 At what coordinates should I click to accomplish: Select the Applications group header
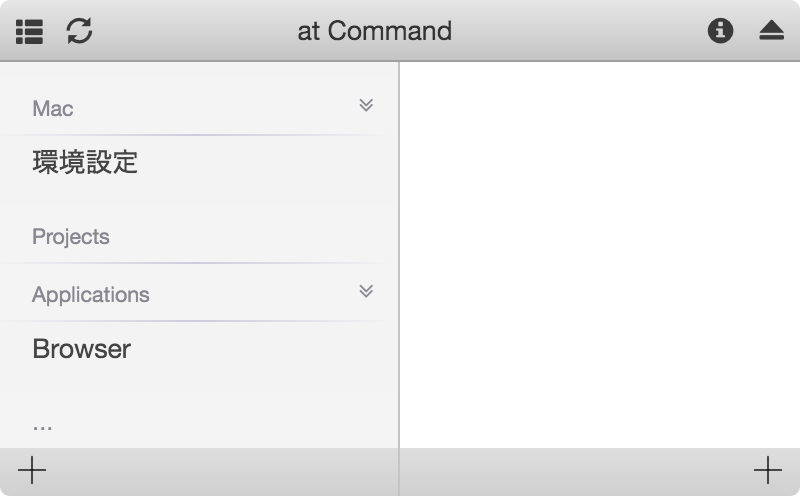coord(199,294)
